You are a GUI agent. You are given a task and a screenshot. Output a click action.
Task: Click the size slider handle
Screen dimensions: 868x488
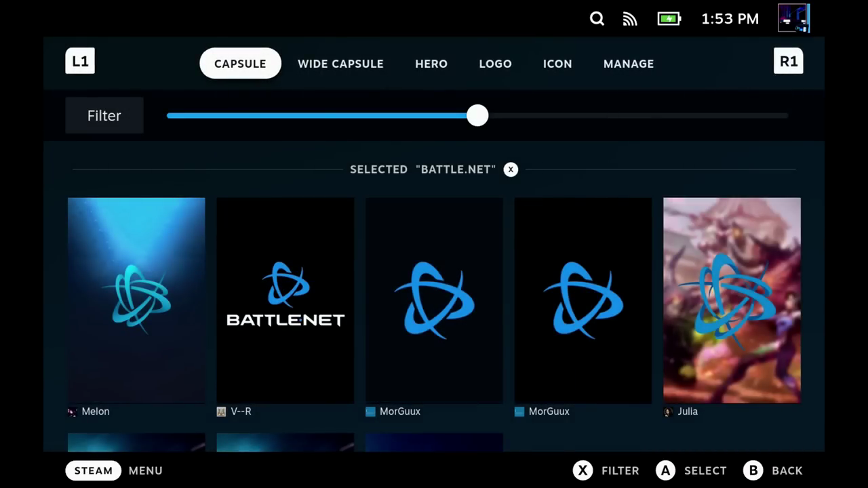[477, 115]
